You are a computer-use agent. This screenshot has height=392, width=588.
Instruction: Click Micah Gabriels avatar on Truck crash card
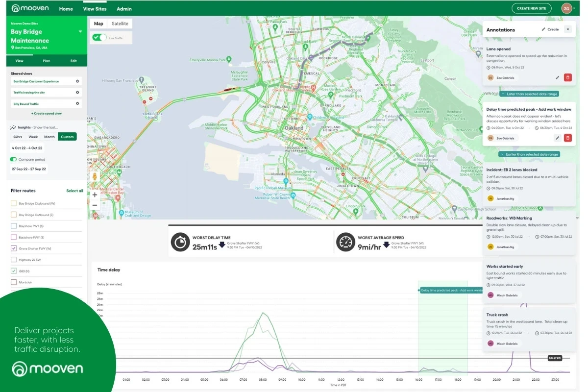490,343
